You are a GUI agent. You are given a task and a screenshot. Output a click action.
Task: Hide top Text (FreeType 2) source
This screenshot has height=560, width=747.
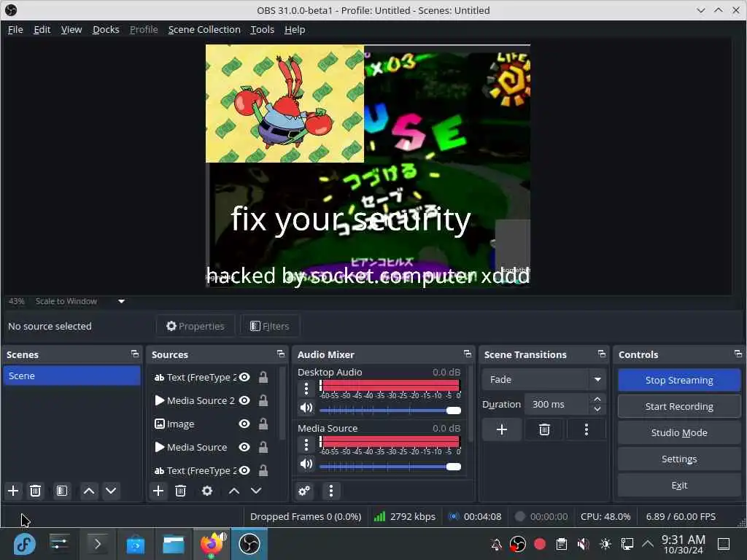point(244,377)
